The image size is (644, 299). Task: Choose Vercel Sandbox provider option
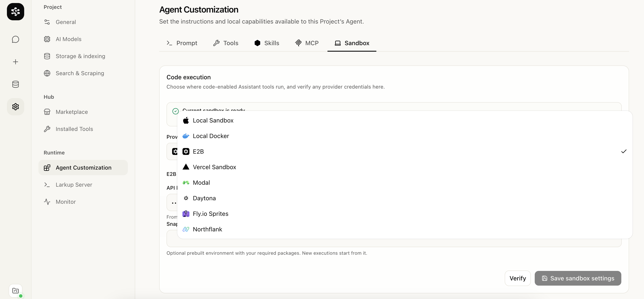click(x=405, y=167)
